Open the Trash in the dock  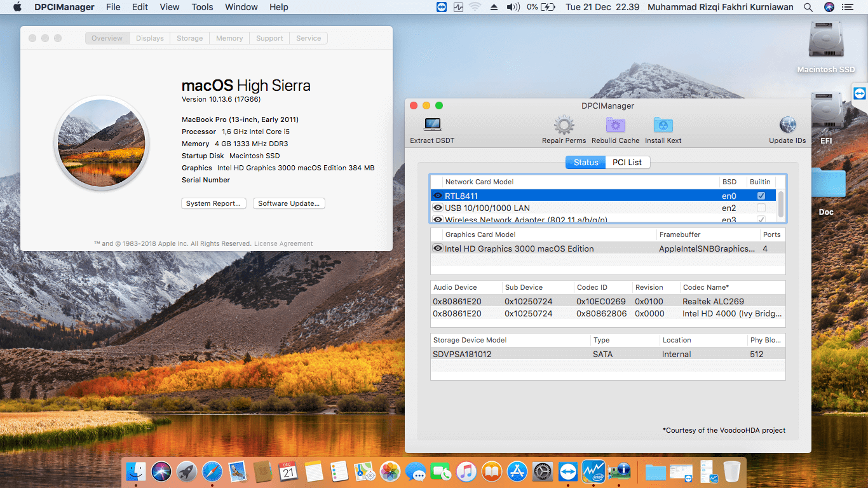[732, 471]
